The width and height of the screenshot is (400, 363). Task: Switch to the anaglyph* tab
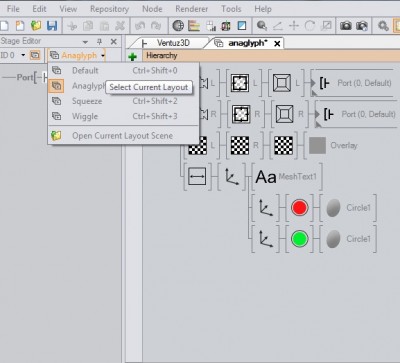248,43
